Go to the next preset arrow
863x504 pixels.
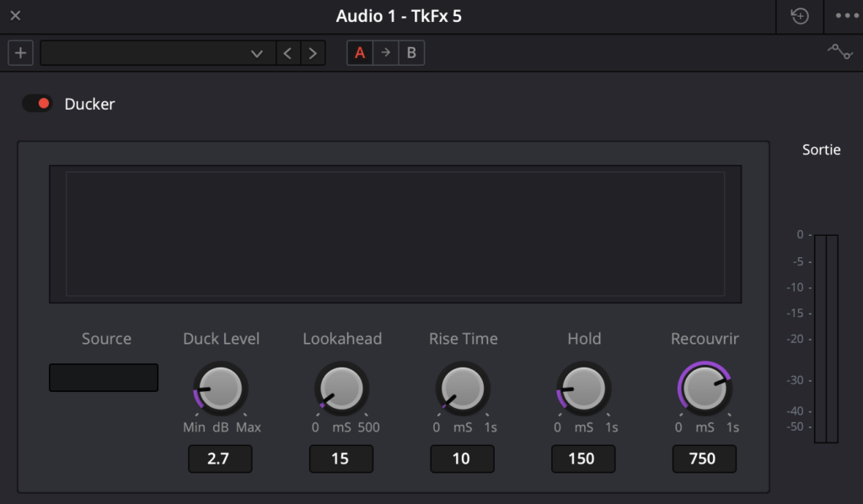point(313,53)
